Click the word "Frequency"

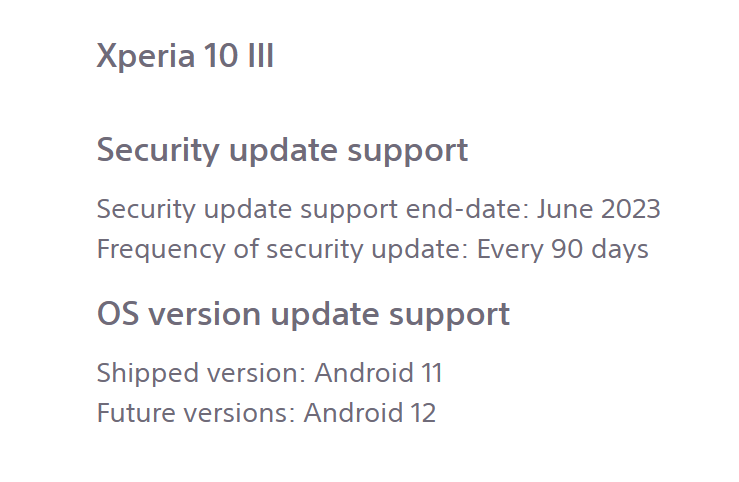coord(161,250)
